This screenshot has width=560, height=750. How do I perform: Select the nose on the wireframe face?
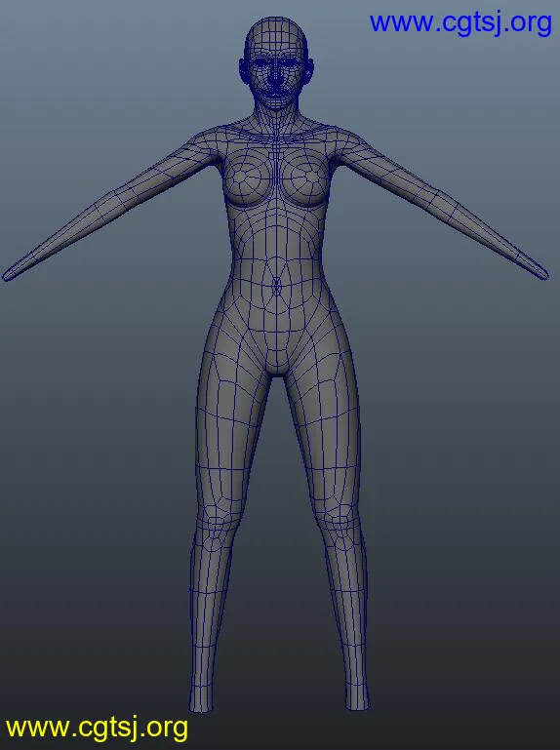tap(275, 79)
